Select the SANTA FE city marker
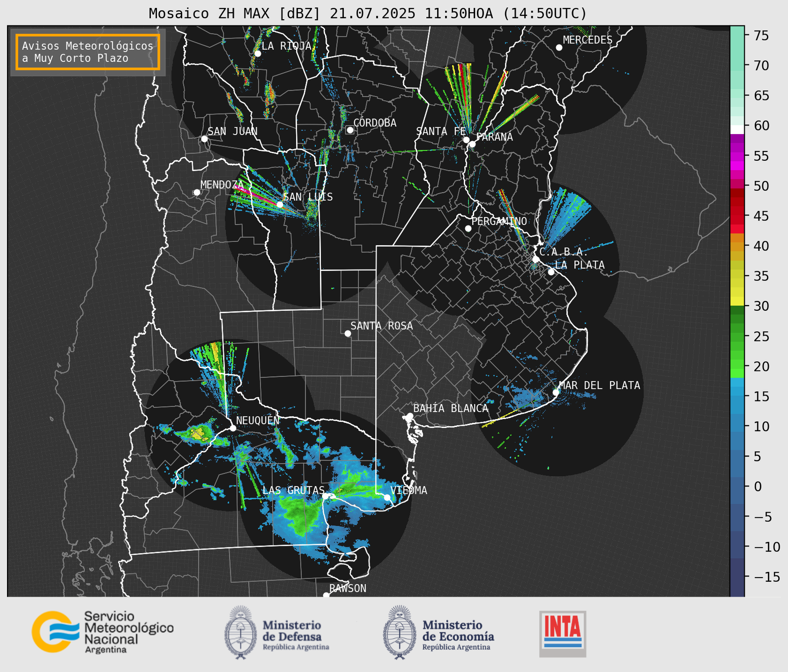The width and height of the screenshot is (788, 672). [x=466, y=140]
